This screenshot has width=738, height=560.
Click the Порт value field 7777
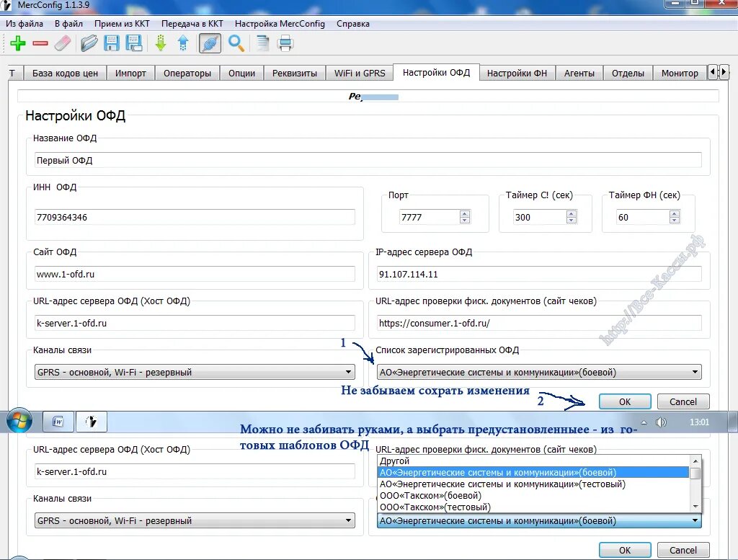(x=429, y=217)
